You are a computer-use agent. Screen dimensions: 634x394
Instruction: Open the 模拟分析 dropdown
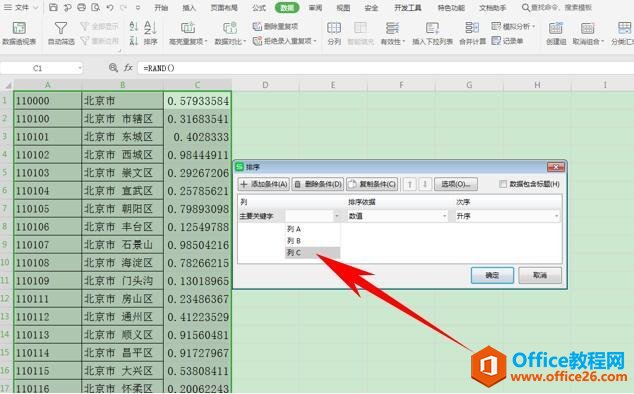(513, 27)
